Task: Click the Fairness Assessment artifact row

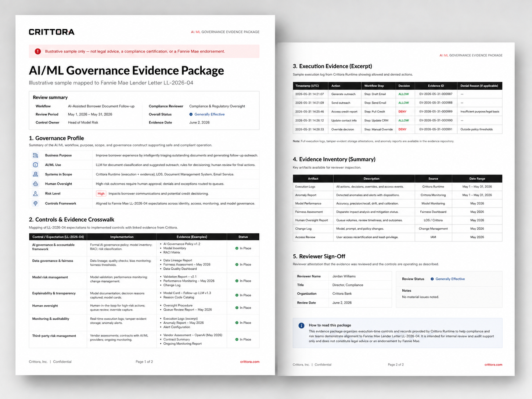Action: (x=398, y=212)
